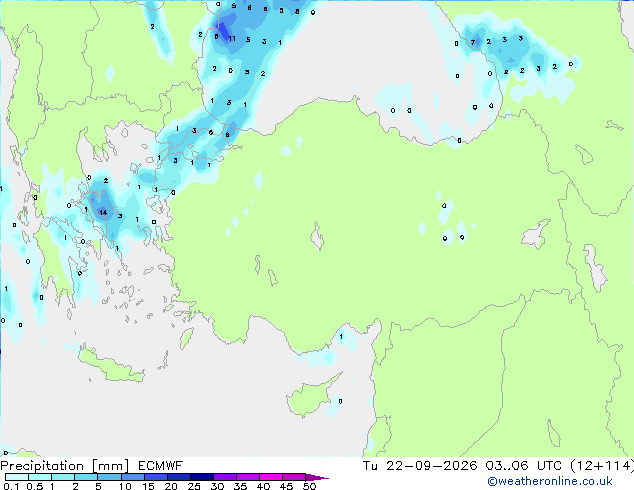
Task: Select the legend swatch between 30 and 35
Action: click(x=225, y=477)
